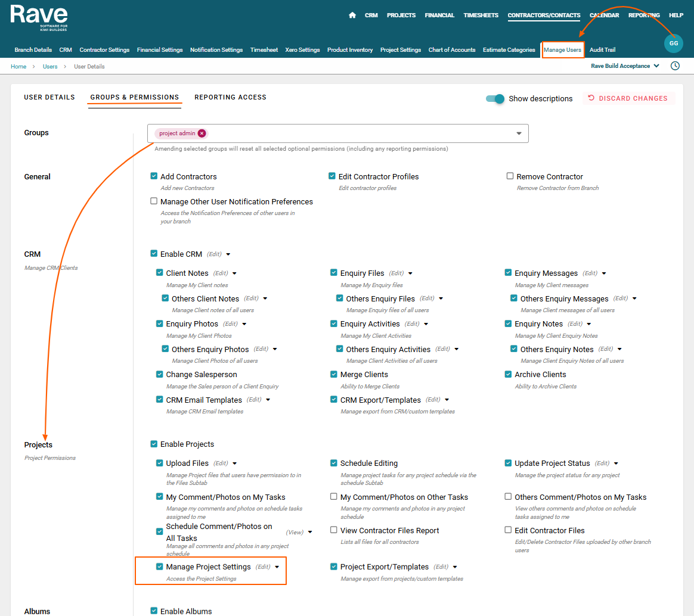This screenshot has height=616, width=694.
Task: Uncheck Enable Projects checkbox
Action: [x=154, y=444]
